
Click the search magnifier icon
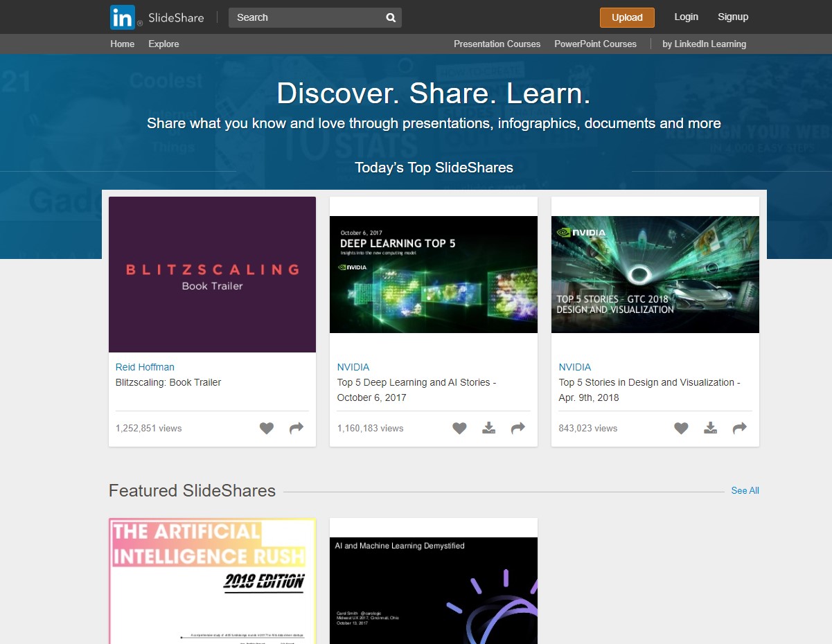(x=391, y=18)
